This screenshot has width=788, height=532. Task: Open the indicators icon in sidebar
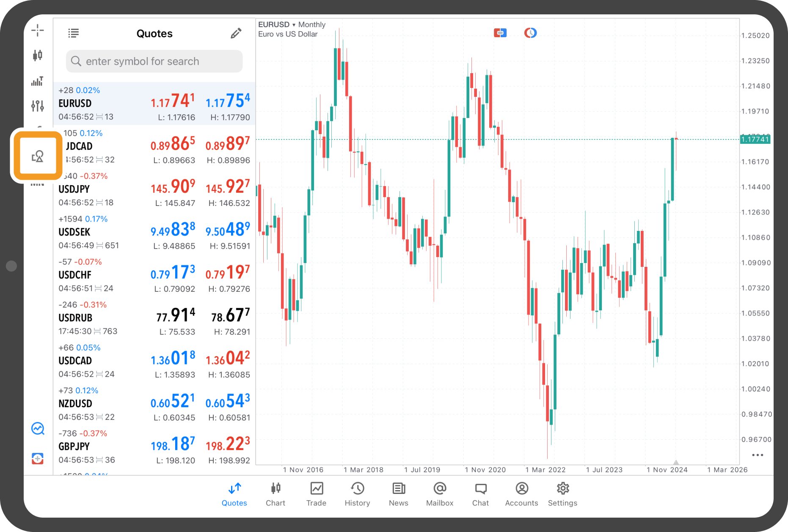38,81
